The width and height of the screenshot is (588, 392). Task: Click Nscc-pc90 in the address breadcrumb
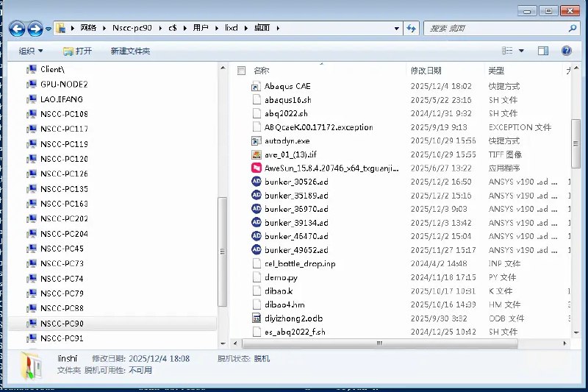click(132, 28)
